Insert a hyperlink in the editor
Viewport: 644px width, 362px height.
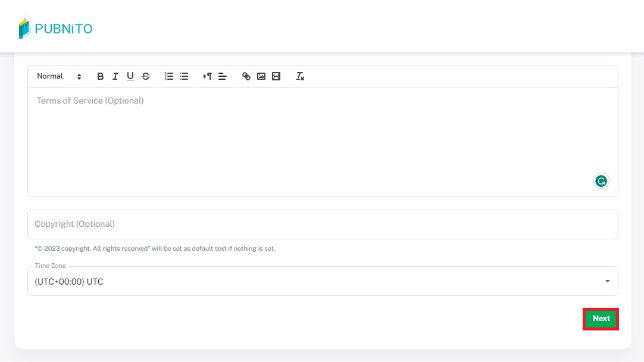pos(246,76)
